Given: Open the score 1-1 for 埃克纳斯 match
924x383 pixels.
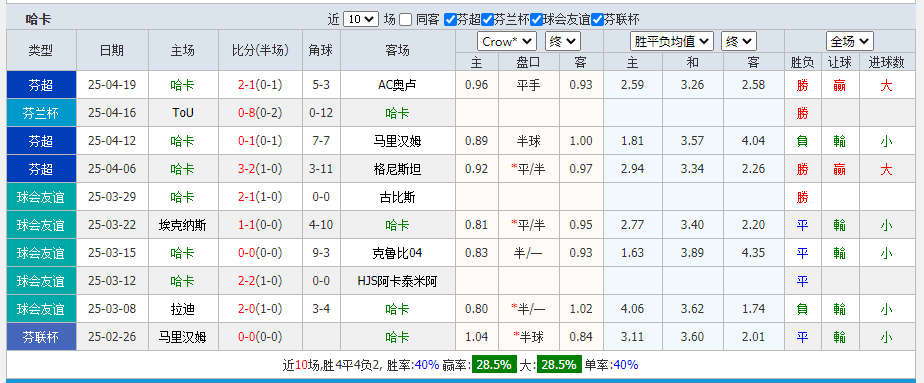Looking at the screenshot, I should click(x=245, y=225).
